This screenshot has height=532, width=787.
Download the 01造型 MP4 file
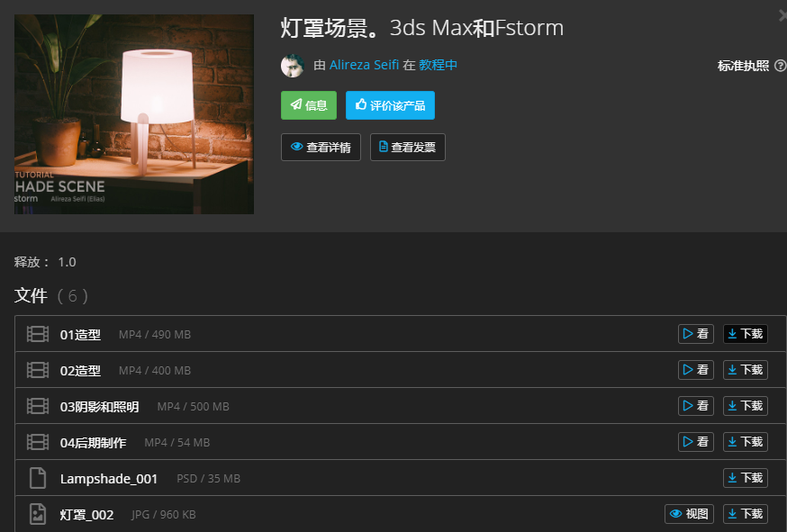(746, 334)
